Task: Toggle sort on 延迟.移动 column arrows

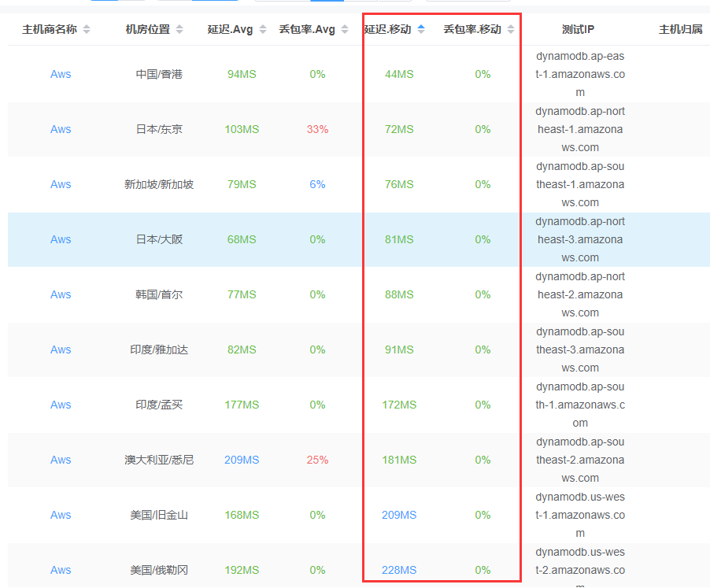Action: click(421, 29)
